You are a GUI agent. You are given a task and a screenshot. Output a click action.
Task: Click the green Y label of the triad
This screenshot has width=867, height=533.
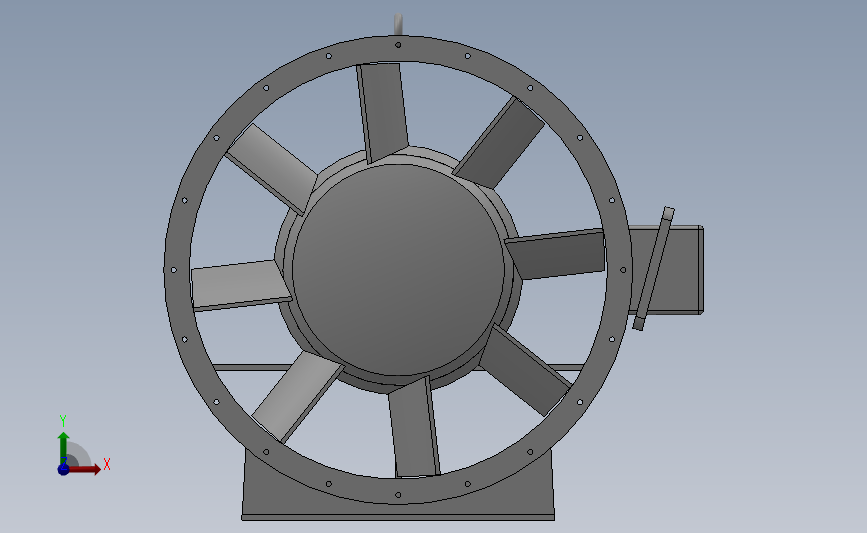point(63,421)
